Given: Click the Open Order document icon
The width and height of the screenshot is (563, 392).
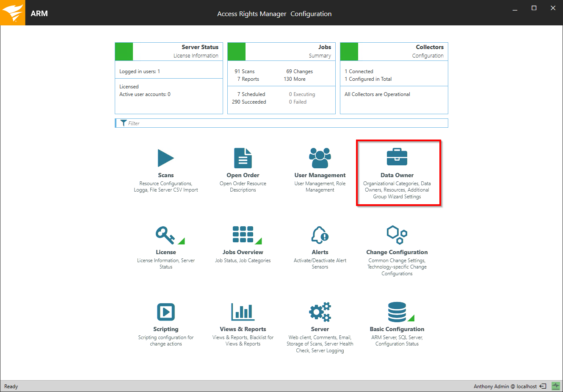Looking at the screenshot, I should tap(243, 158).
